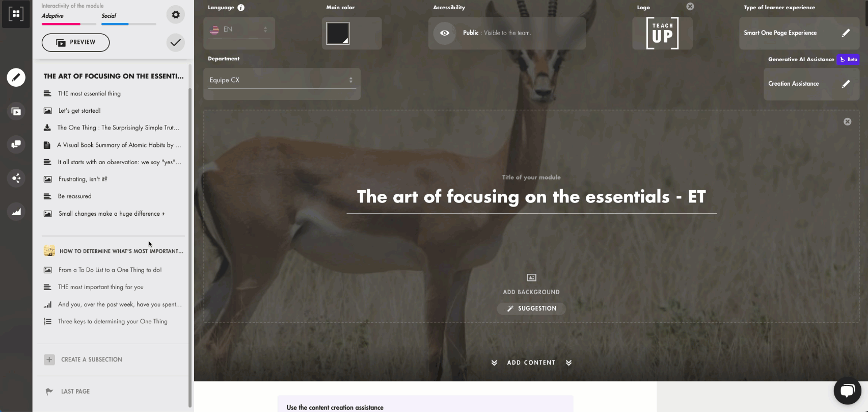Open the main color swatch picker
Screen dimensions: 868x412
338,33
